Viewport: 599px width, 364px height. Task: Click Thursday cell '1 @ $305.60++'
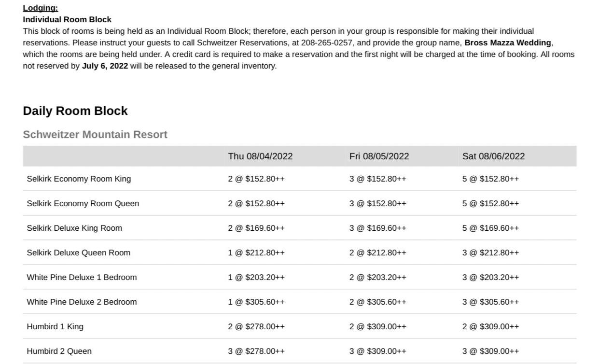coord(256,302)
